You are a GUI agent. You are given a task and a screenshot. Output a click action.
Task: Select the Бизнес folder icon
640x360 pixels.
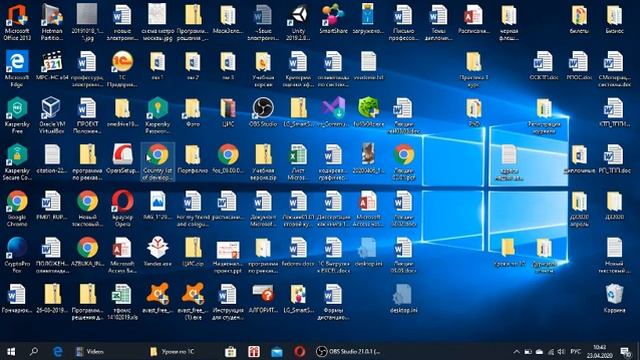pos(614,20)
